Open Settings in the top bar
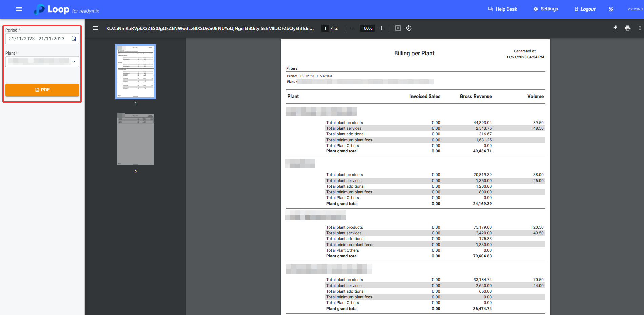Viewport: 644px width, 315px height. click(x=545, y=9)
